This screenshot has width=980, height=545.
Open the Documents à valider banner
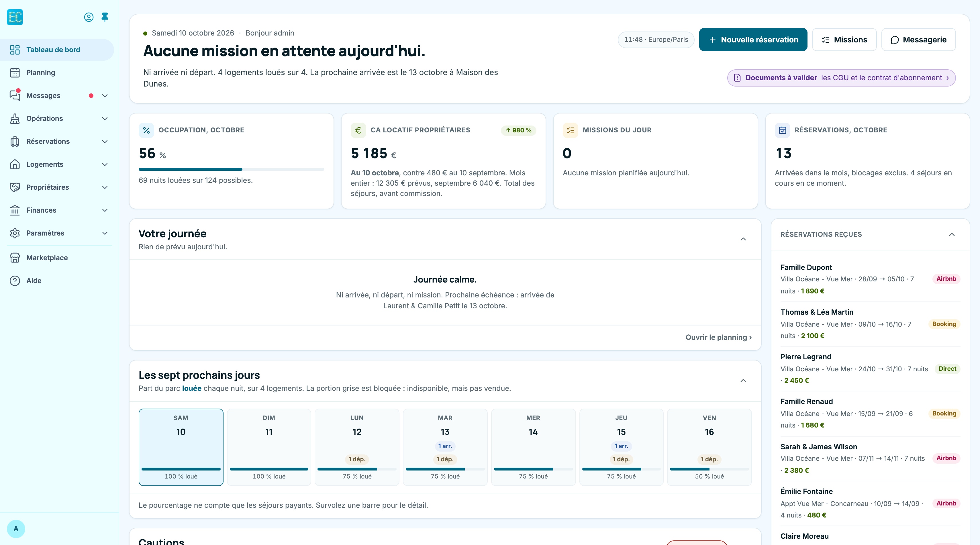pos(841,78)
